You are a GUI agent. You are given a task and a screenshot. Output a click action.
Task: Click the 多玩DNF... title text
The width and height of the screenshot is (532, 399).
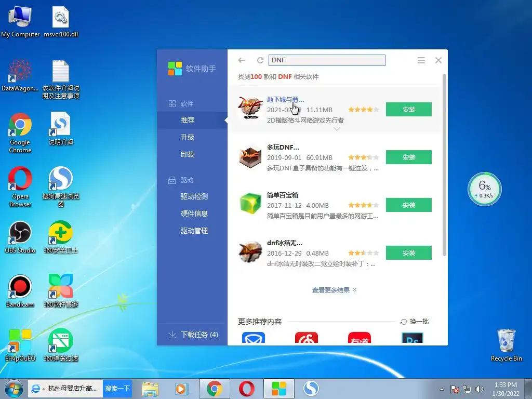click(283, 147)
